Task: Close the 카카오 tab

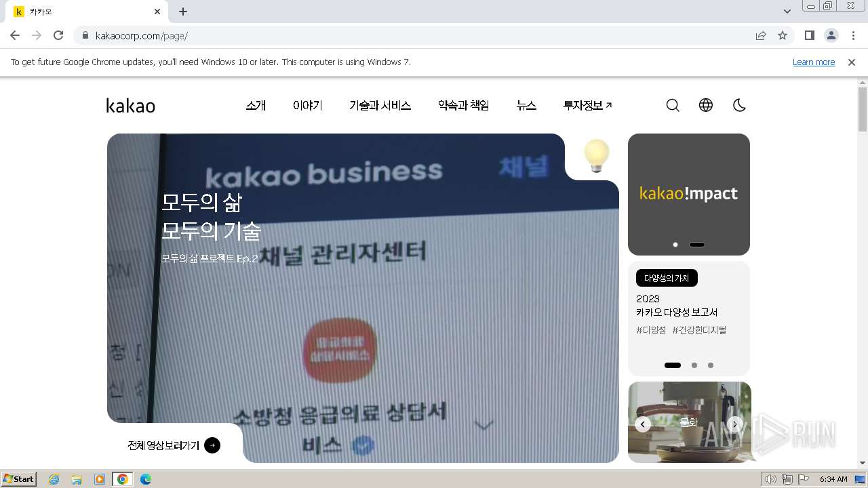Action: click(x=157, y=12)
